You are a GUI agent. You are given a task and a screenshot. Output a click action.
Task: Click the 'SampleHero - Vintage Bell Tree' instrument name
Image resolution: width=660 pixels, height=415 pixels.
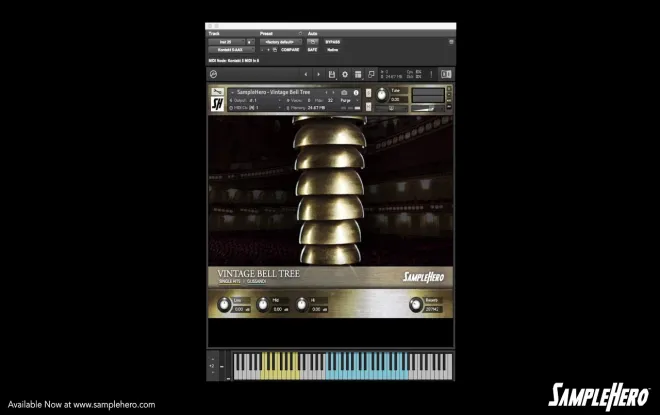pyautogui.click(x=273, y=92)
